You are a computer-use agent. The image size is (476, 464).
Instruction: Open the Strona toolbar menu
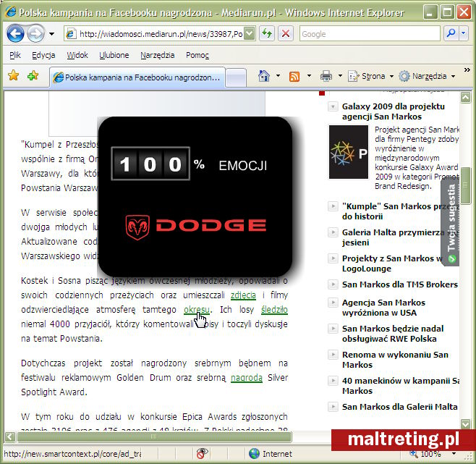pos(370,76)
